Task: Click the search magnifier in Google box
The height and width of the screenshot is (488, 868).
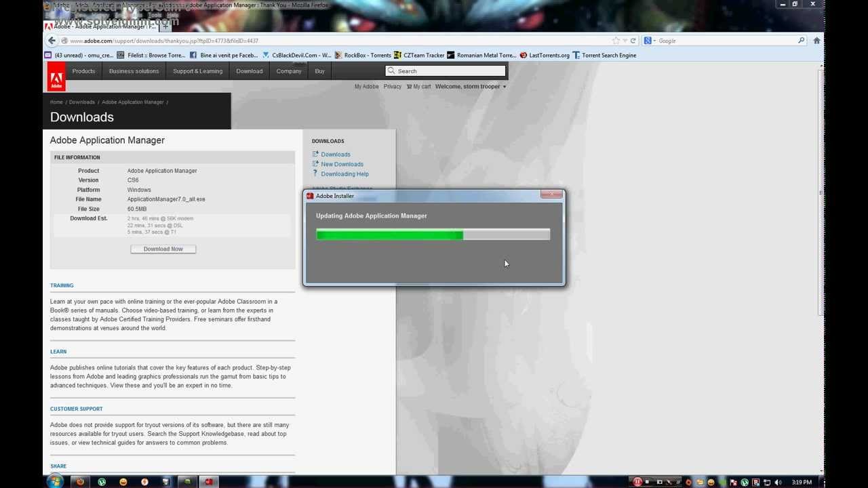Action: coord(801,41)
